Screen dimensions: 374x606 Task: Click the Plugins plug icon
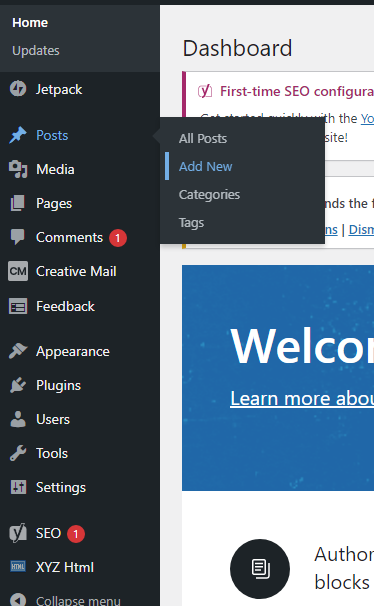18,385
